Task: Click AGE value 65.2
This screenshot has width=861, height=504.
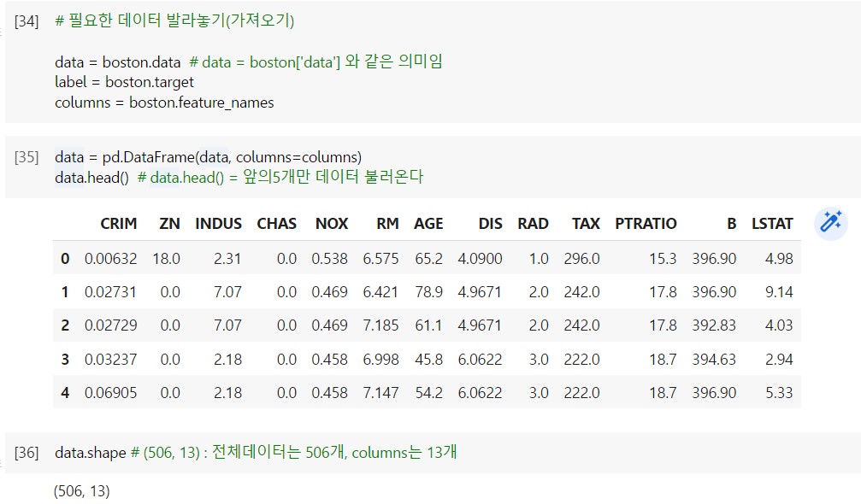Action: (x=429, y=259)
